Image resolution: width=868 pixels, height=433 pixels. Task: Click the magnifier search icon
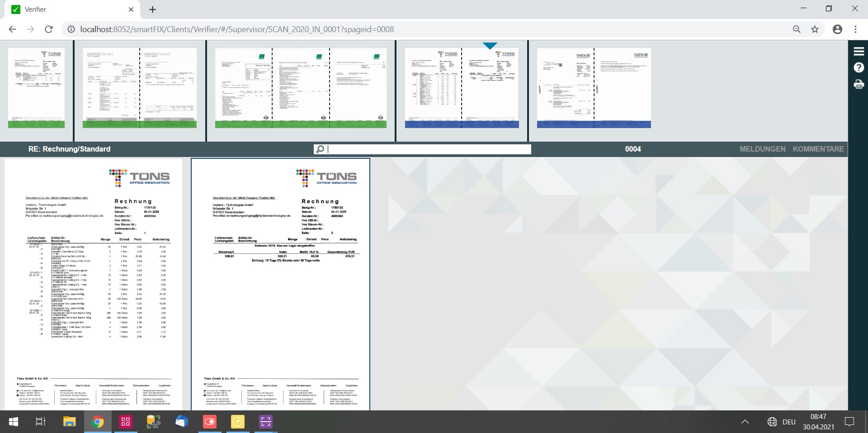click(320, 149)
